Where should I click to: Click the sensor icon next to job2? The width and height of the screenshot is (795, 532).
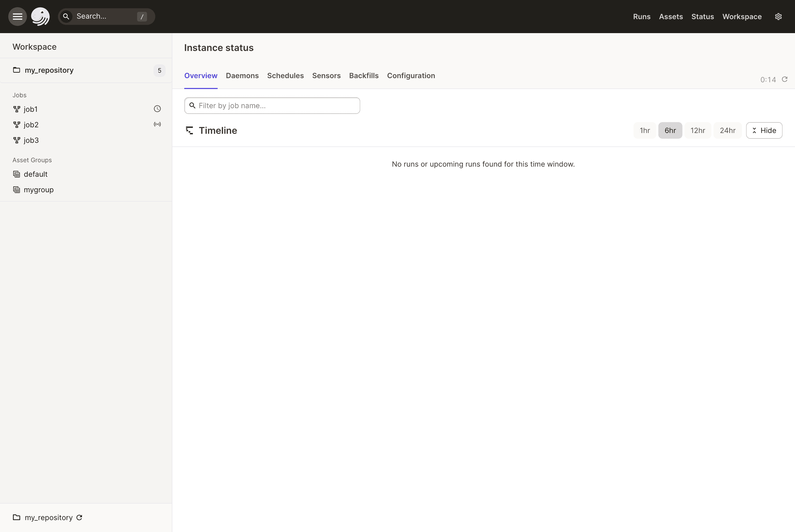(157, 124)
